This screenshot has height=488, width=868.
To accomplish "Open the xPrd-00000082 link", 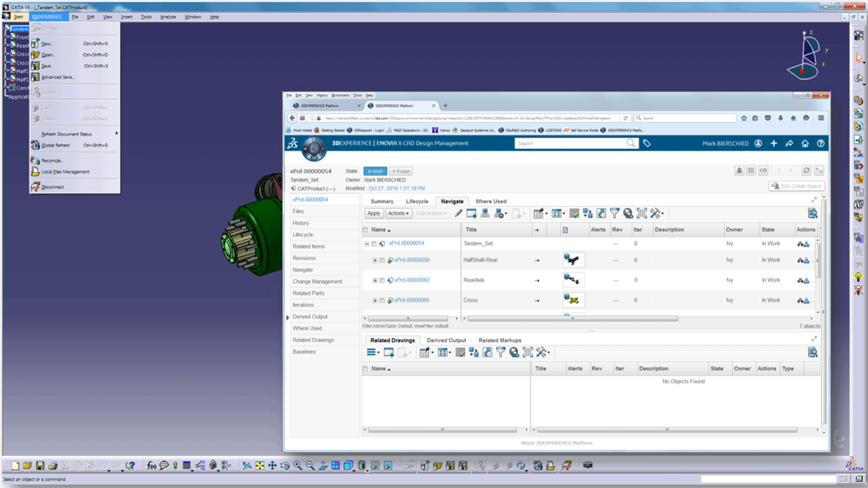I will pyautogui.click(x=412, y=280).
